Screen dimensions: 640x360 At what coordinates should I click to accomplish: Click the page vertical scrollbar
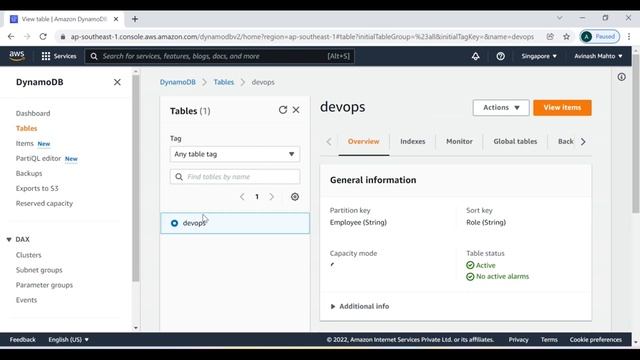pos(636,133)
